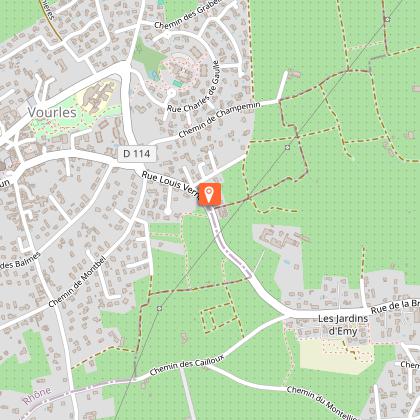Click the Rhône boundary label
This screenshot has height=420, width=420.
coord(37,395)
